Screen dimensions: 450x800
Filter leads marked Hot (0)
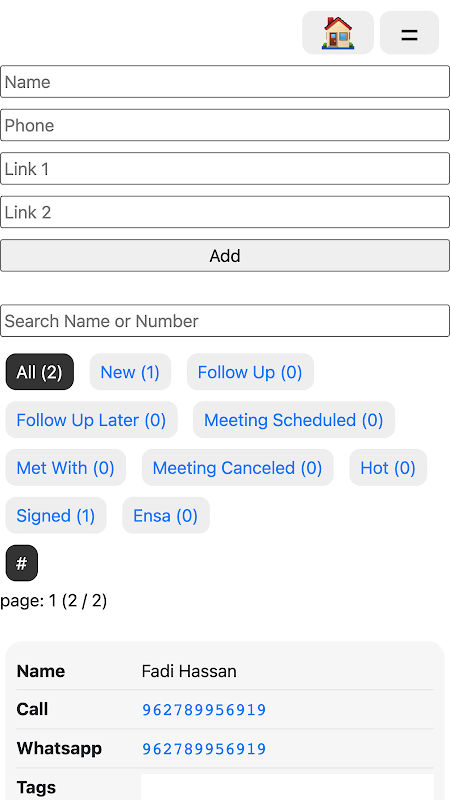coord(388,468)
